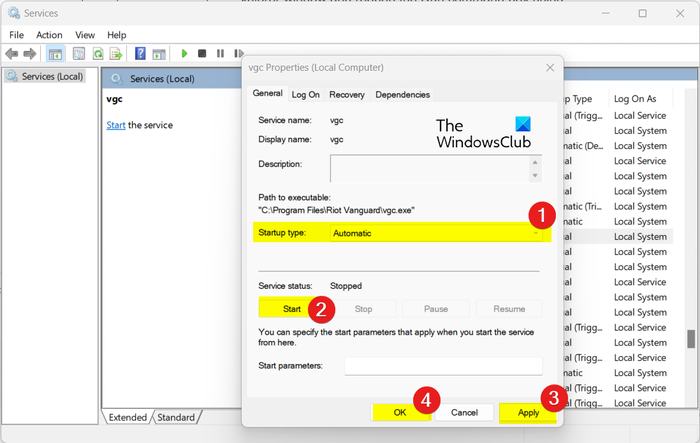Screen dimensions: 700x443
Task: Click the services list vertical scrollbar thumb
Action: pos(691,339)
